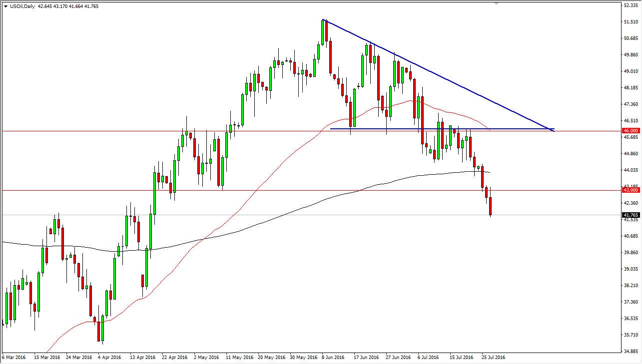Screen dimensions: 642x364
Task: Click the "15 Mar 2016" date label
Action: (x=47, y=358)
